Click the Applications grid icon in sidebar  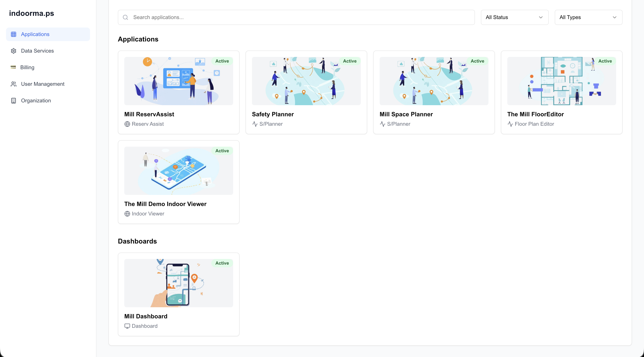[14, 34]
